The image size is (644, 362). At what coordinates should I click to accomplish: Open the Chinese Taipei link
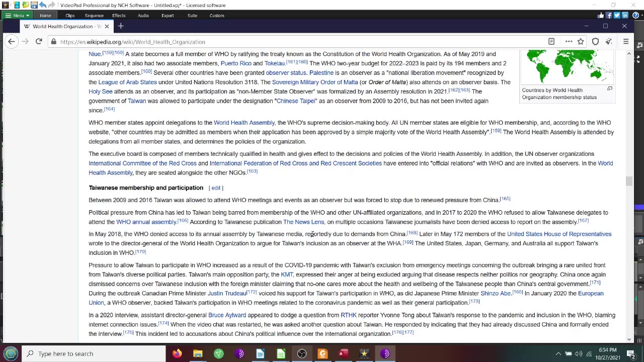[x=296, y=101]
